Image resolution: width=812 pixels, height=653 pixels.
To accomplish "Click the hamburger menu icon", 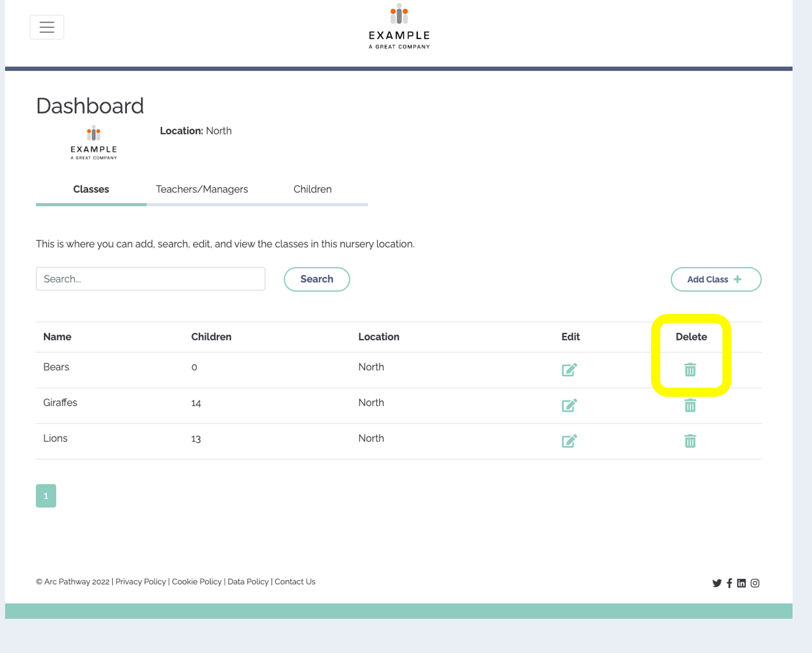I will [47, 27].
